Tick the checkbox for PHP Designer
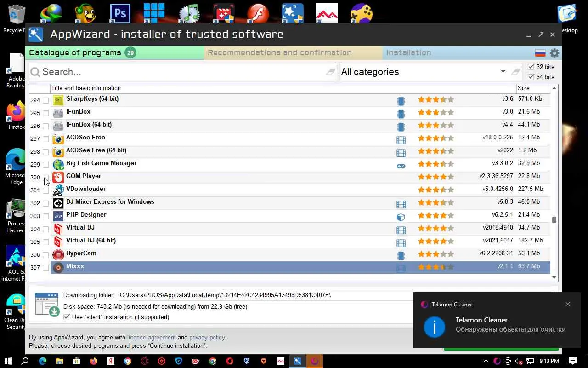The height and width of the screenshot is (368, 588). point(45,216)
